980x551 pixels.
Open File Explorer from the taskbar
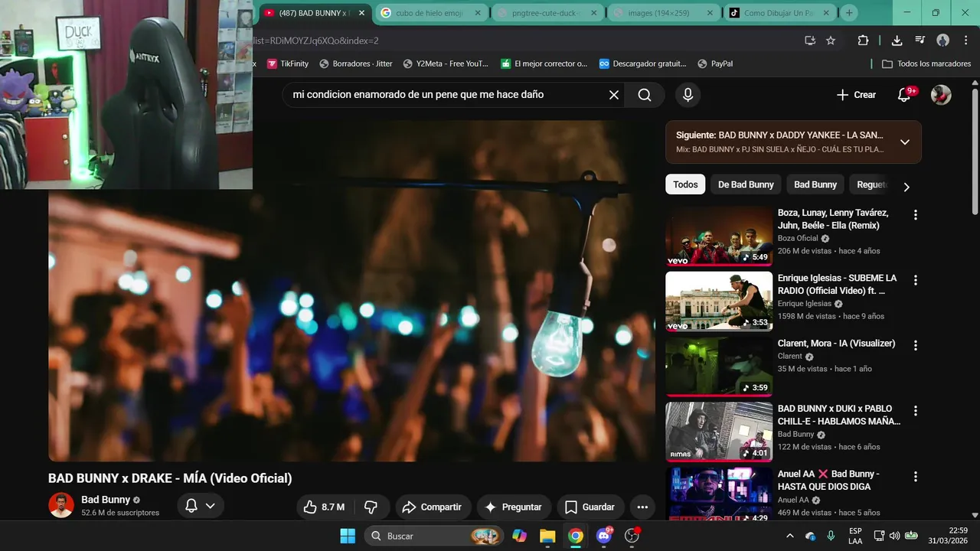point(547,536)
